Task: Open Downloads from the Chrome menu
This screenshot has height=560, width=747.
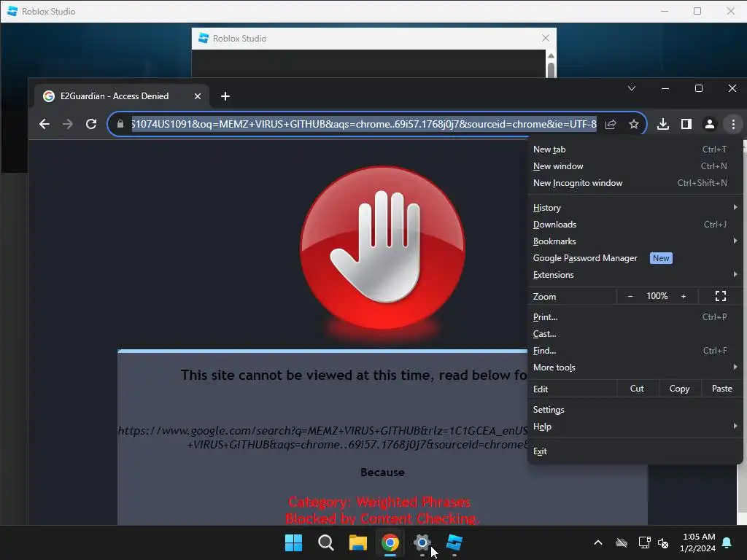Action: coord(635,225)
